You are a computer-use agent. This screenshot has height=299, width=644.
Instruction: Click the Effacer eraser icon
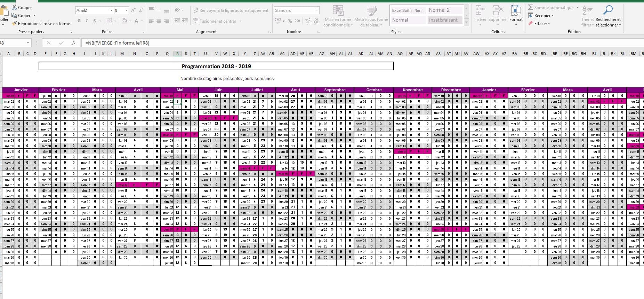point(530,24)
